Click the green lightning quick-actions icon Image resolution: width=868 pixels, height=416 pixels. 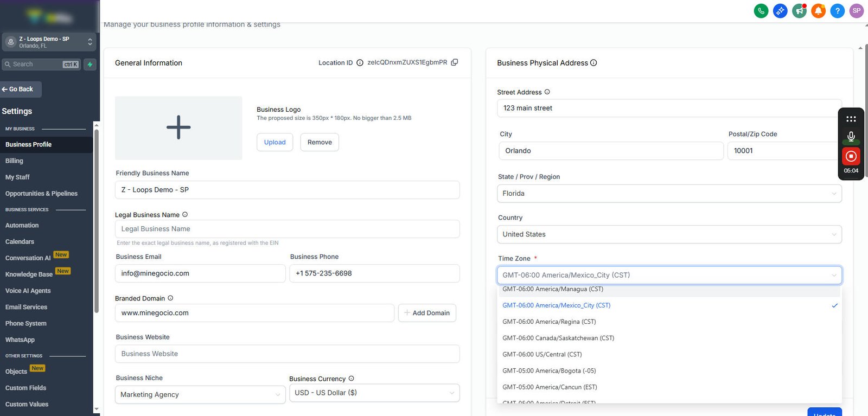90,65
